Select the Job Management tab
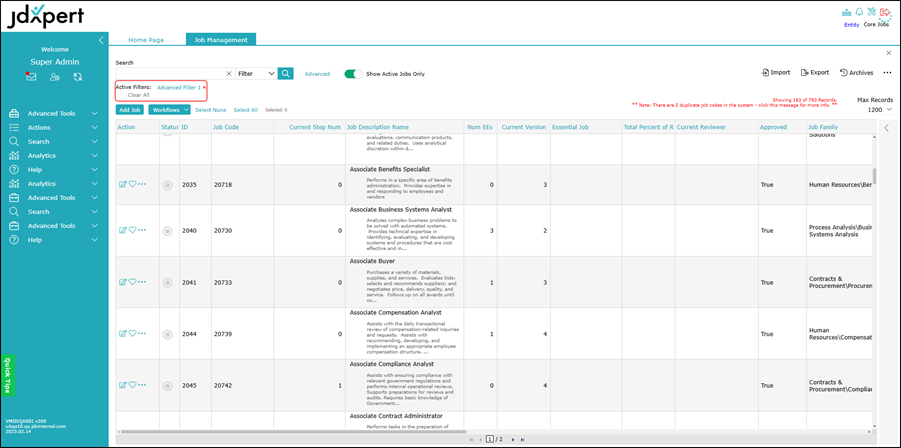901x448 pixels. pyautogui.click(x=221, y=40)
